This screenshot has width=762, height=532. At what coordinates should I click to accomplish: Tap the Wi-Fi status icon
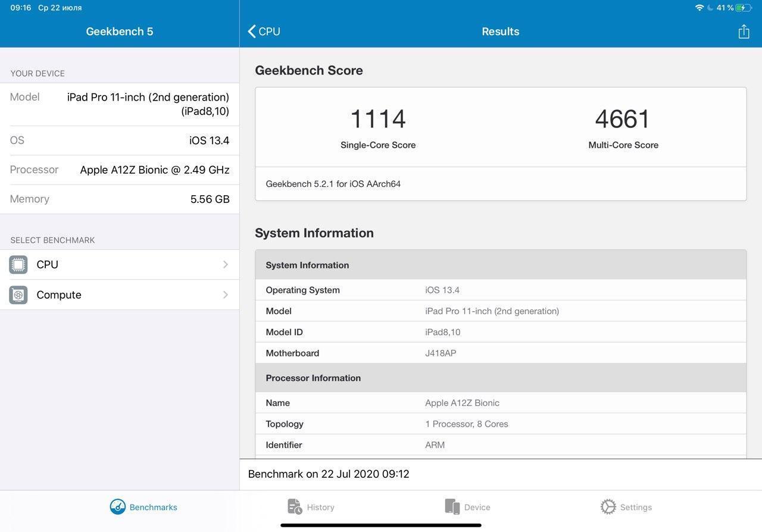point(699,8)
